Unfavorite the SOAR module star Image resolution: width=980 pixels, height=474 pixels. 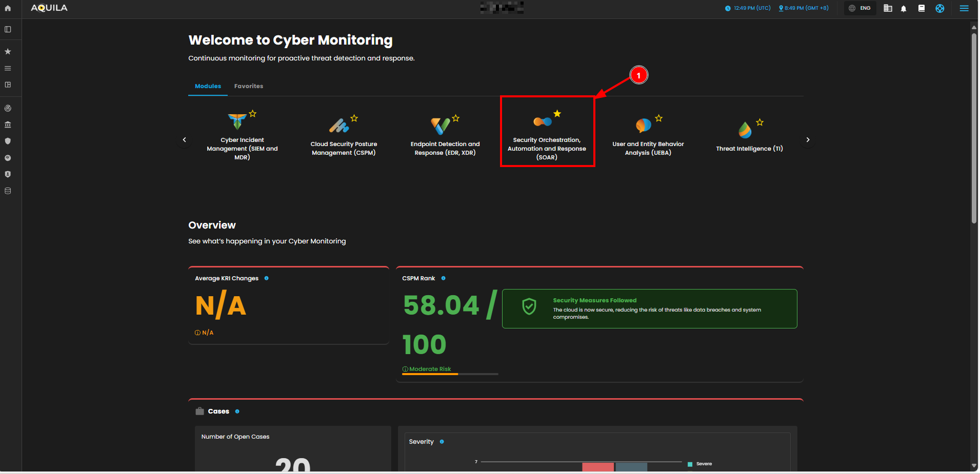coord(557,114)
